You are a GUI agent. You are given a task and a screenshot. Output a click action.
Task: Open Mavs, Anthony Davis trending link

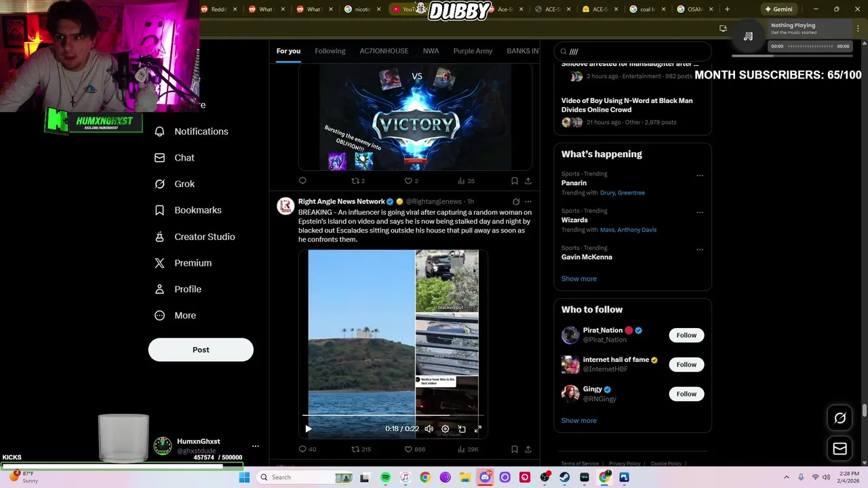coord(628,230)
